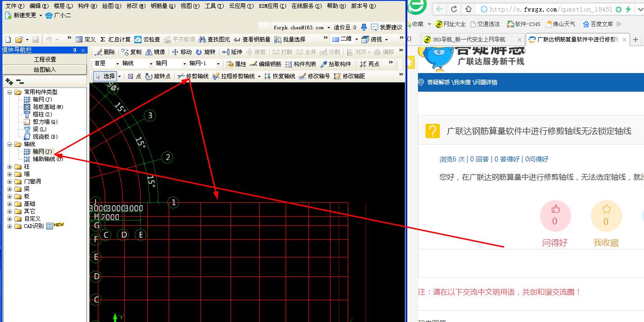Image resolution: width=644 pixels, height=322 pixels.
Task: Open the 钢筋量(Q) menu
Action: click(x=163, y=6)
